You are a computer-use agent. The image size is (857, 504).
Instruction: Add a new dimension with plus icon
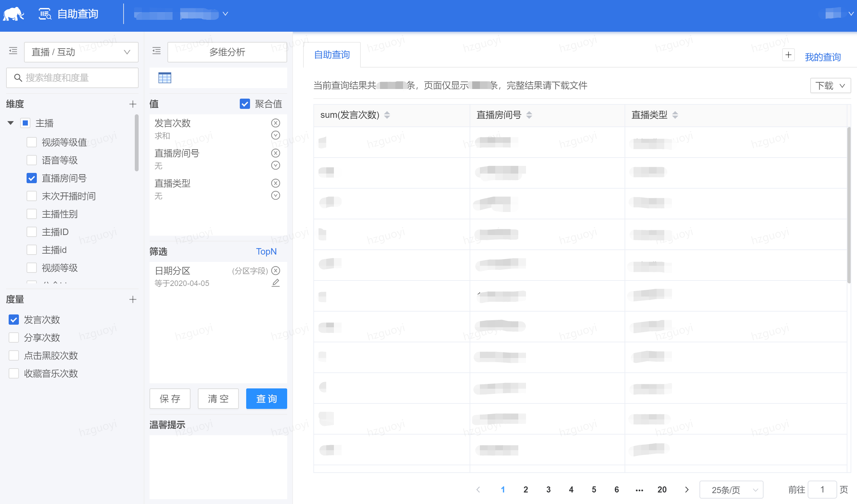tap(133, 104)
